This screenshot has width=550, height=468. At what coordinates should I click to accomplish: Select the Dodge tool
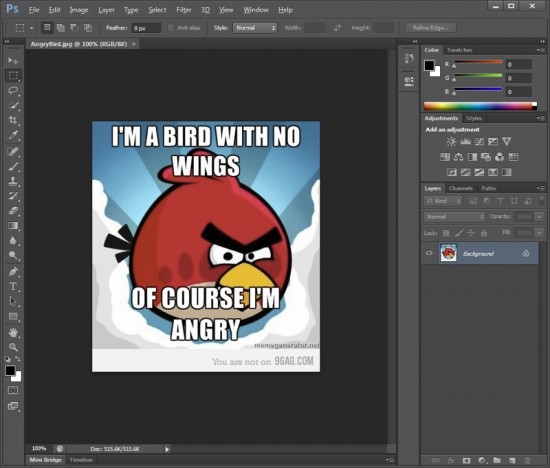click(x=13, y=255)
